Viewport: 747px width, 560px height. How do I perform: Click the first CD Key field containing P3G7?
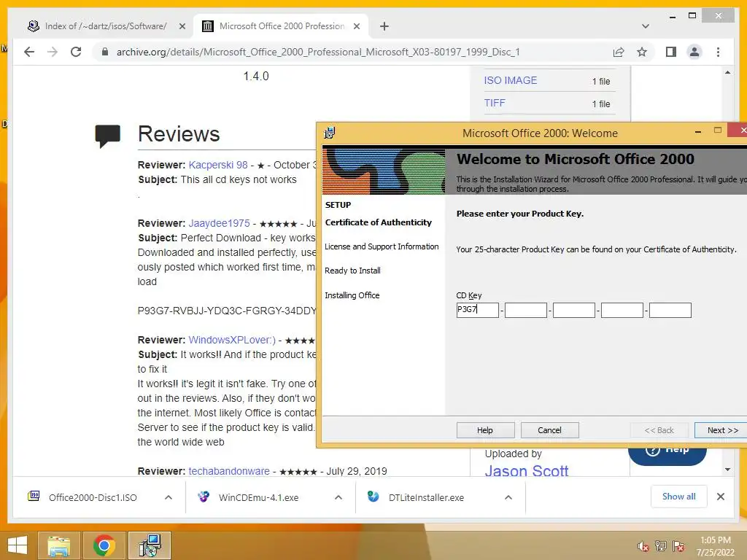(x=477, y=310)
